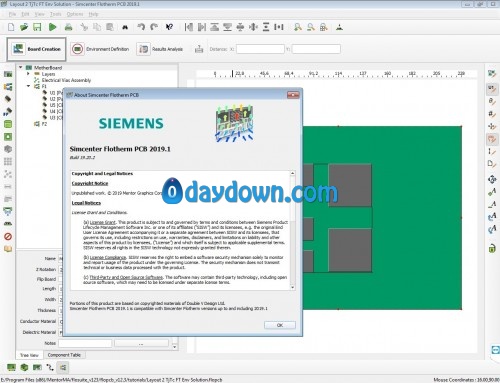This screenshot has width=500, height=383.
Task: Open the File menu
Action: tap(12, 14)
